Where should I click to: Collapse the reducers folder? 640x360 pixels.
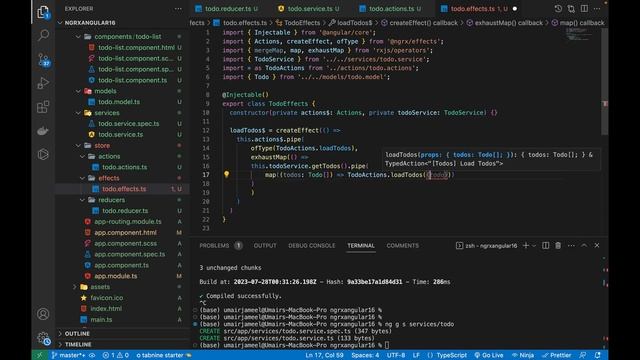(x=82, y=200)
